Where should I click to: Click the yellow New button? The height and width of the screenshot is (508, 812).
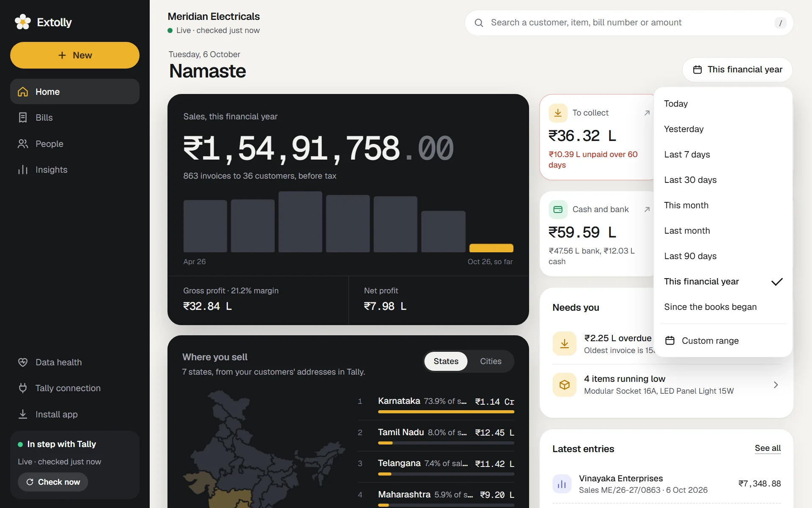coord(75,55)
